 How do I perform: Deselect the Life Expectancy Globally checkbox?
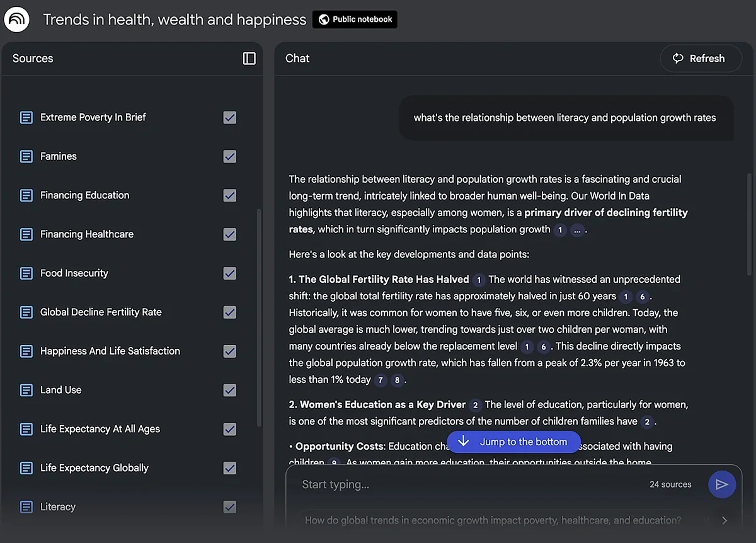[x=230, y=468]
